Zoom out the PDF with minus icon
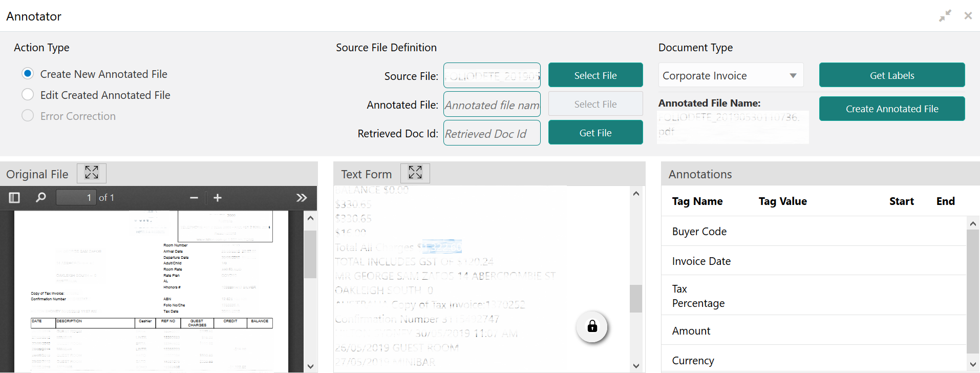Viewport: 980px width, 373px height. [194, 198]
